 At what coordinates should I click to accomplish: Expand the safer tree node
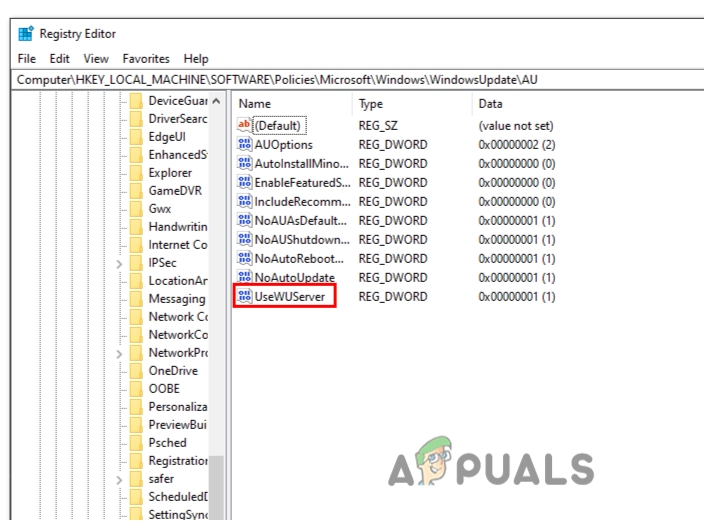tap(119, 480)
